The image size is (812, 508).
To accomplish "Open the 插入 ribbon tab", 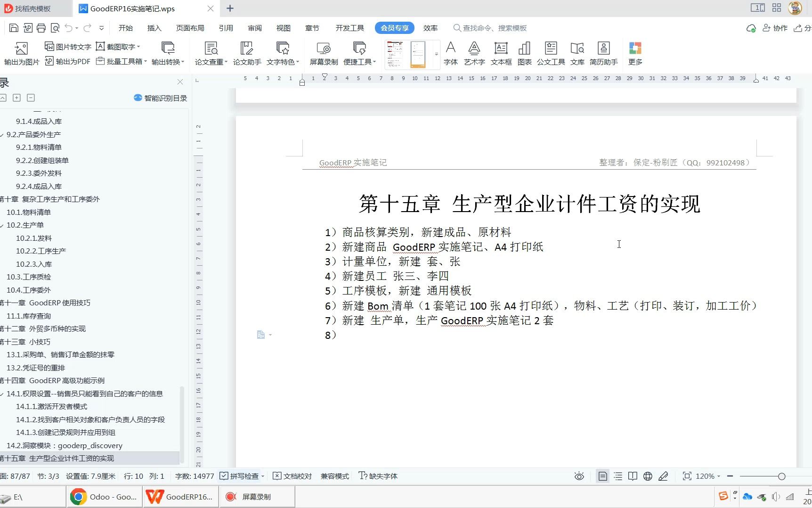I will click(x=154, y=28).
